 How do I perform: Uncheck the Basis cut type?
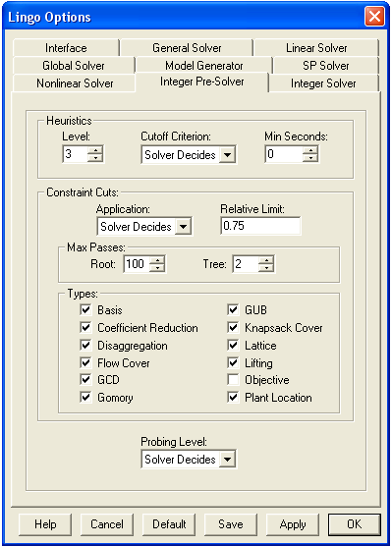85,309
